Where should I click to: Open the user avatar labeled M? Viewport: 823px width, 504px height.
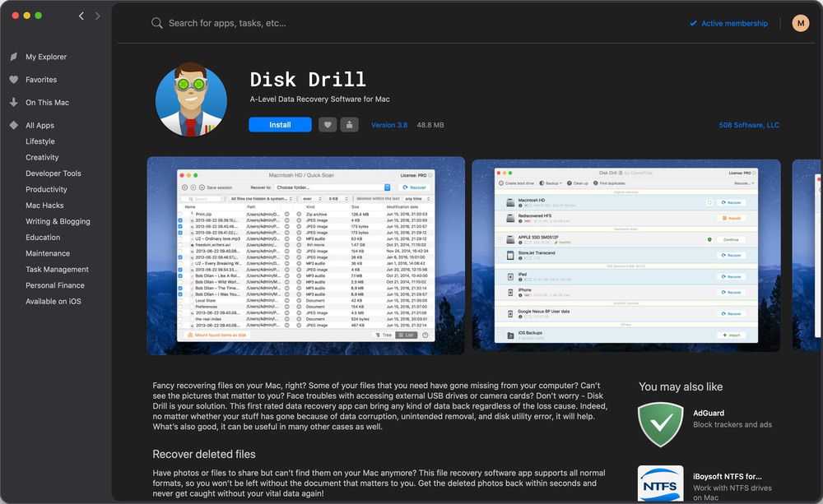pyautogui.click(x=801, y=23)
